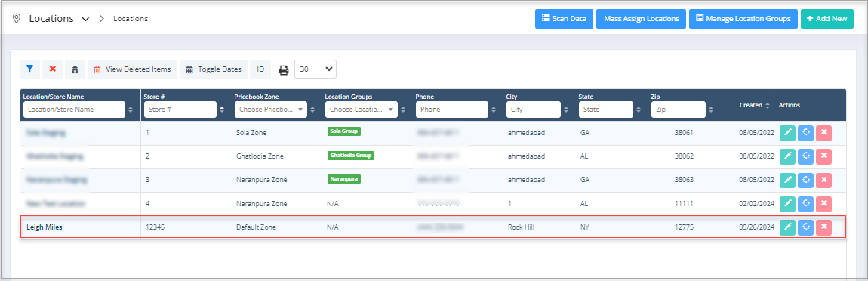Click Mass Assign Locations button
The height and width of the screenshot is (281, 868).
click(642, 18)
